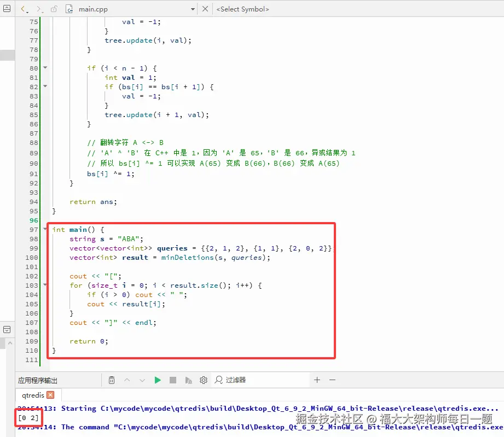504x437 pixels.
Task: Click the comment '// 翻转字符 A <-> B'
Action: pyautogui.click(x=125, y=142)
